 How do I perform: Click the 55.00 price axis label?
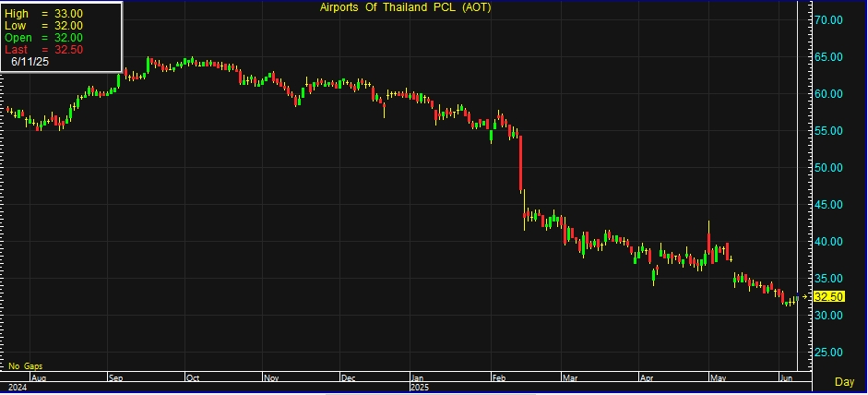828,131
